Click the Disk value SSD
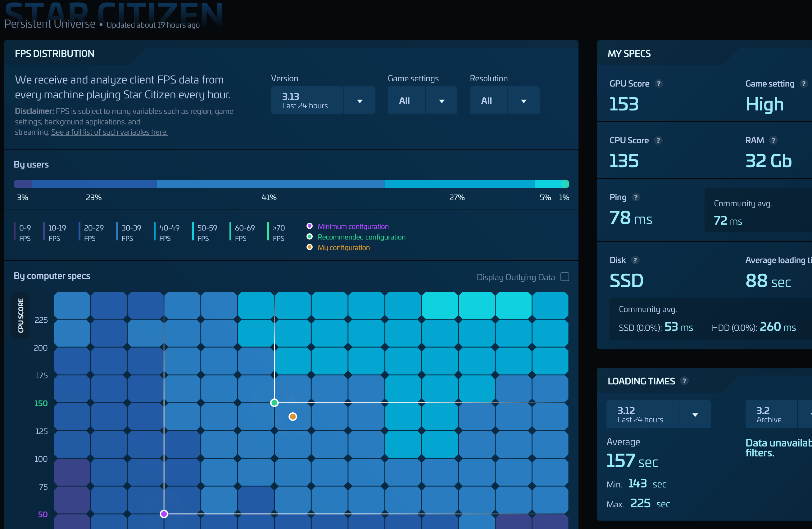 click(x=626, y=280)
